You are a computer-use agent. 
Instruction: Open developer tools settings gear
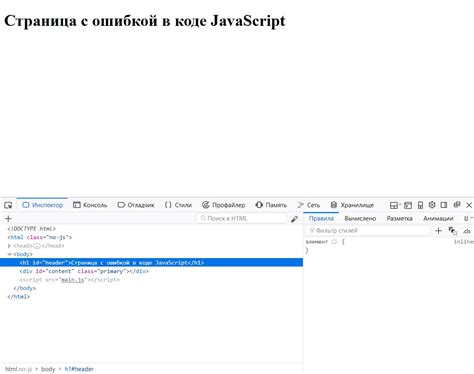[432, 205]
